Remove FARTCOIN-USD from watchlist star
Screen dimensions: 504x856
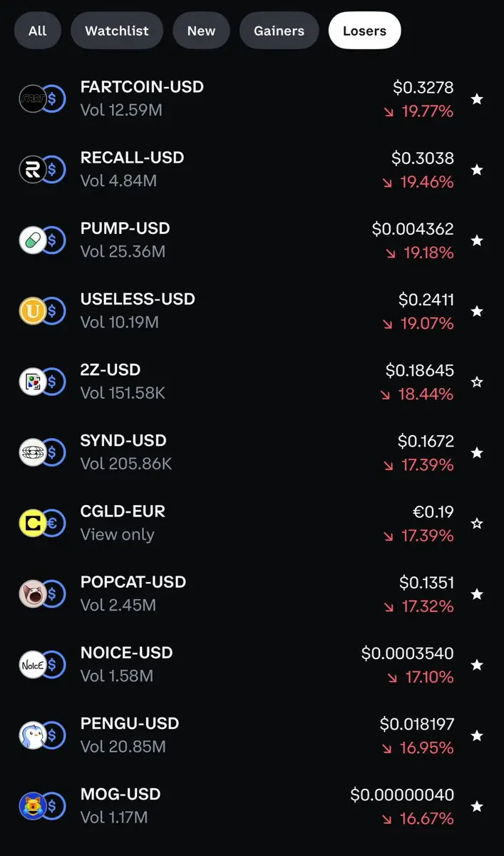click(477, 99)
